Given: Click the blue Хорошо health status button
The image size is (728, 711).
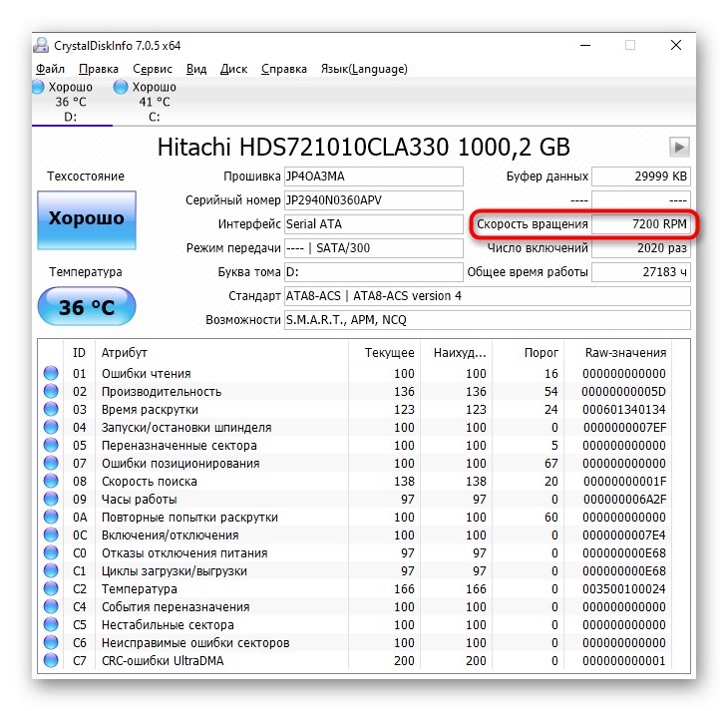Looking at the screenshot, I should (87, 220).
